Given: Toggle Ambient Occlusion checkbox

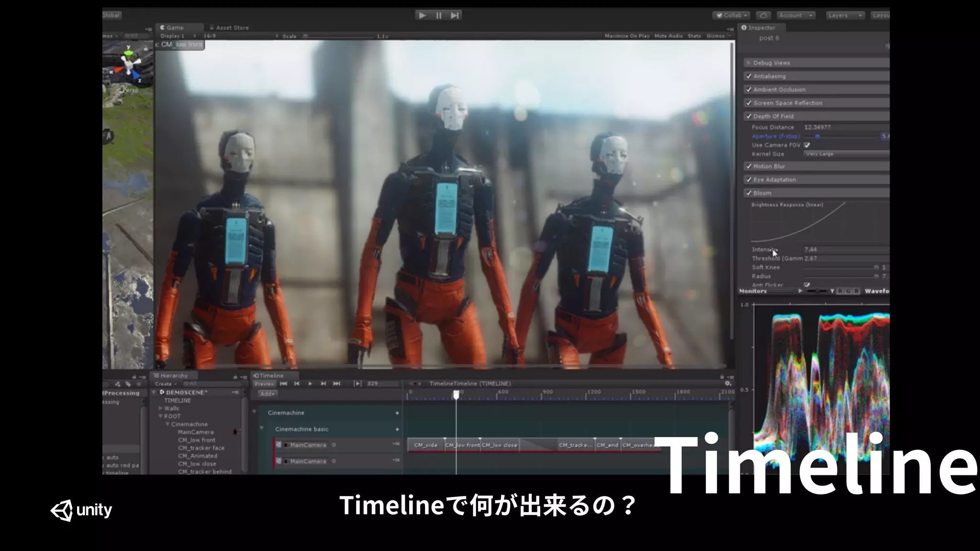Looking at the screenshot, I should click(749, 89).
